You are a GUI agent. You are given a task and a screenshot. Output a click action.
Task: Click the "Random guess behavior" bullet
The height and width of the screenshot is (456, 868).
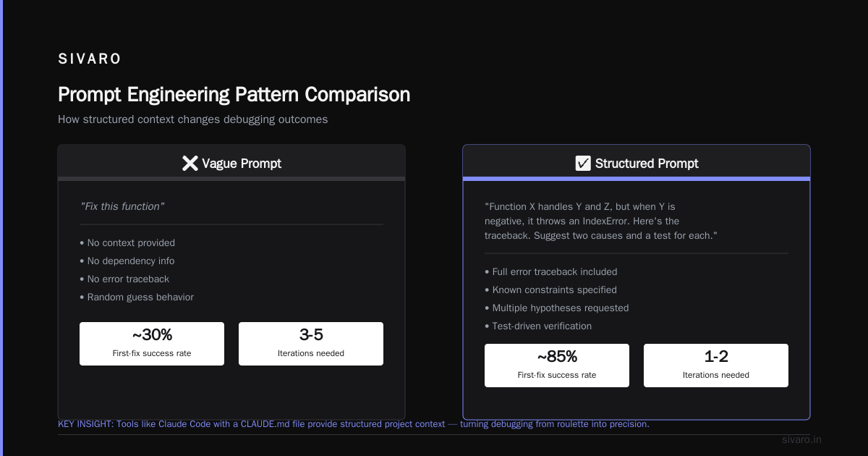[137, 297]
